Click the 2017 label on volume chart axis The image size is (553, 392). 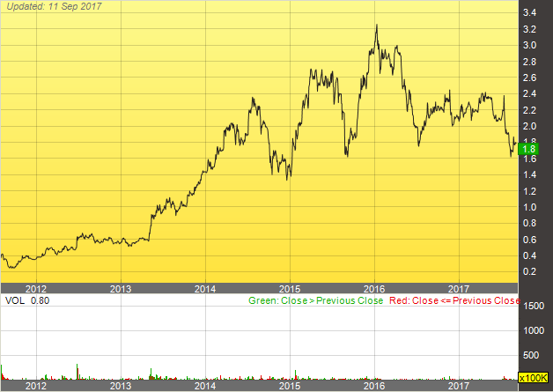(x=459, y=386)
